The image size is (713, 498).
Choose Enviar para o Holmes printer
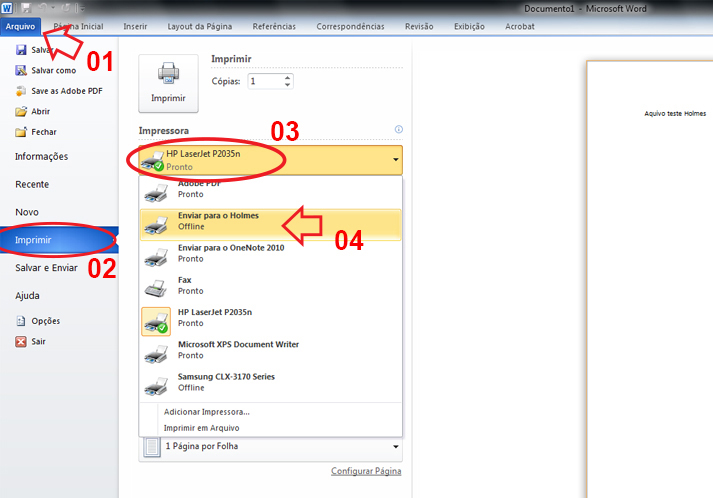click(271, 225)
